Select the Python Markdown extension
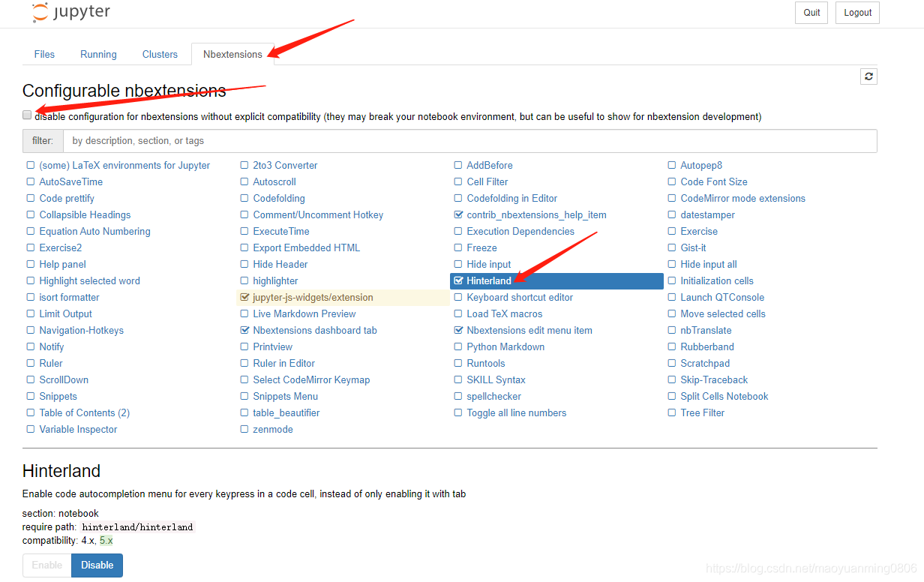The height and width of the screenshot is (582, 924). pyautogui.click(x=505, y=347)
